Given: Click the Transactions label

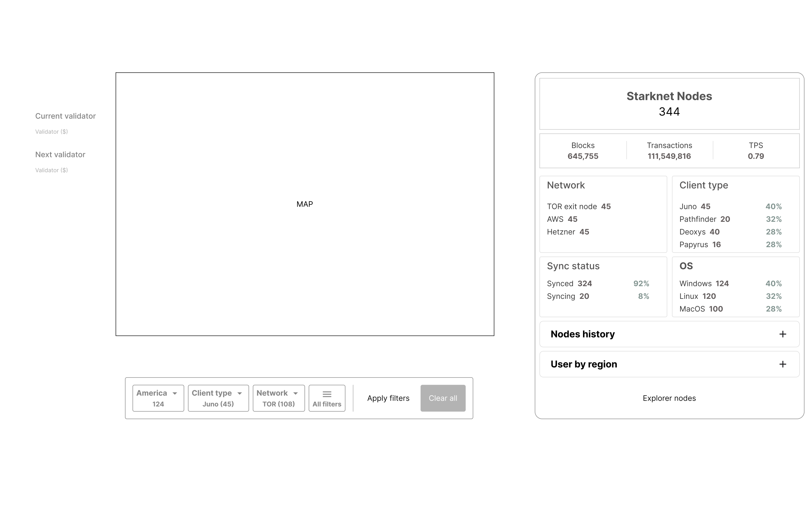Looking at the screenshot, I should 669,145.
